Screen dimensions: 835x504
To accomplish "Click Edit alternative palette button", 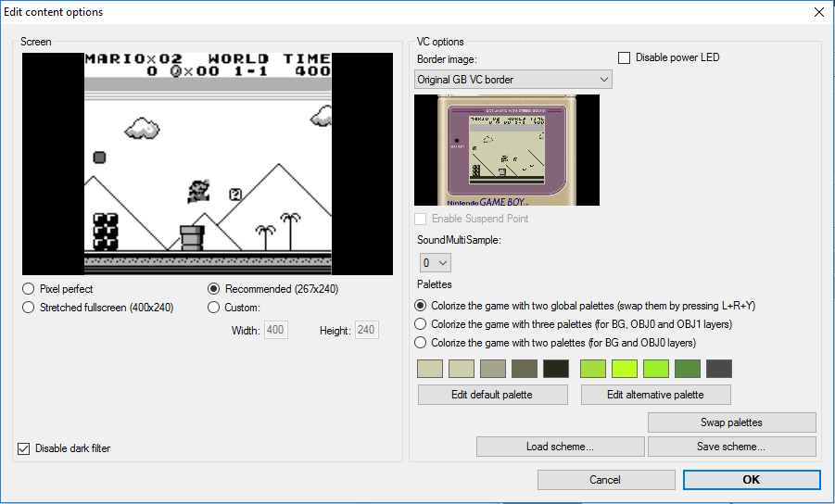I will (x=655, y=395).
